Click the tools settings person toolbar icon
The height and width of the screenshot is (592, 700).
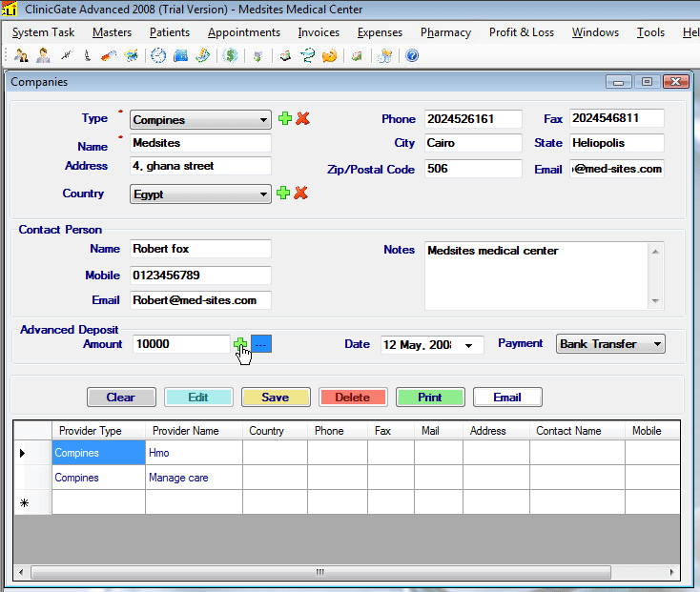(384, 55)
